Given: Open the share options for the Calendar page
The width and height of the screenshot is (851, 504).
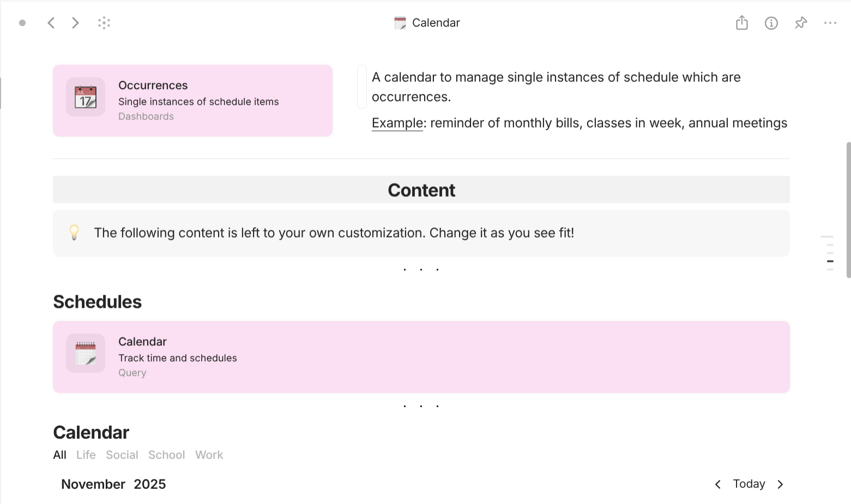Looking at the screenshot, I should (x=741, y=23).
